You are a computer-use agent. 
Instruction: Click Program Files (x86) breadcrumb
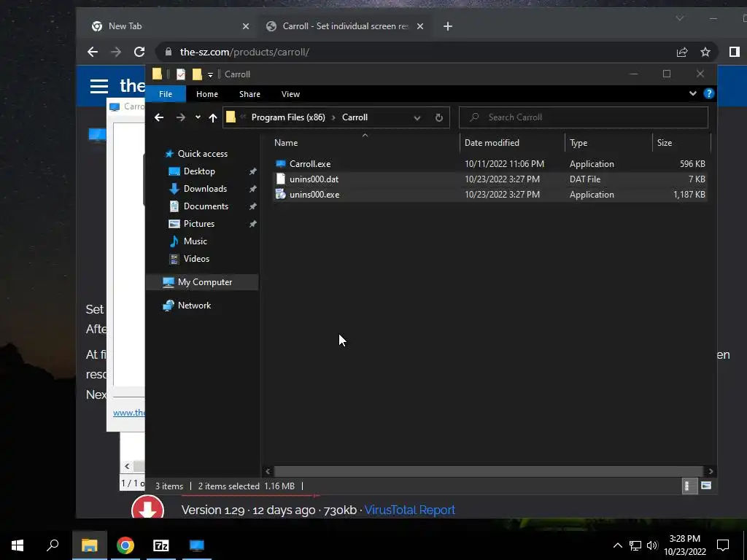coord(288,117)
